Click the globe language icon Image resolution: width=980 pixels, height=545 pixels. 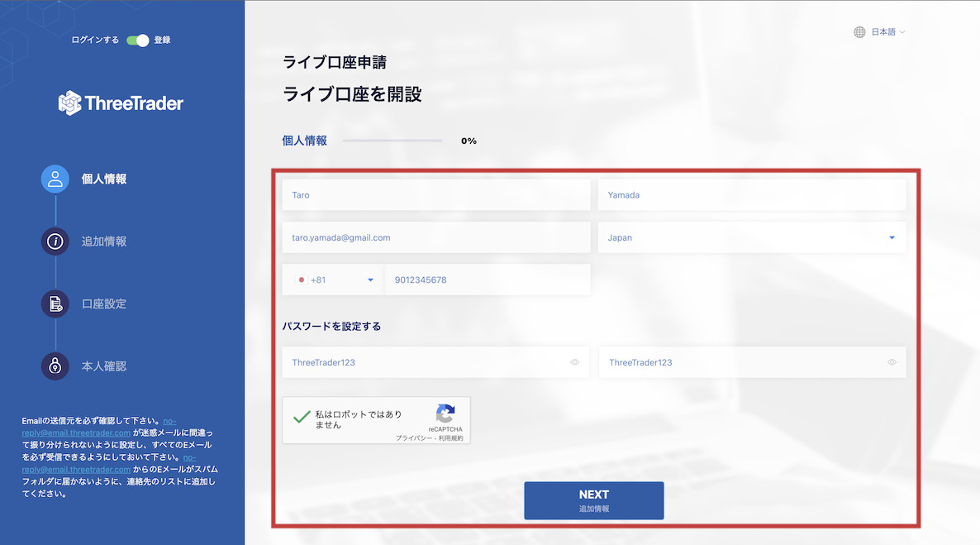click(859, 32)
